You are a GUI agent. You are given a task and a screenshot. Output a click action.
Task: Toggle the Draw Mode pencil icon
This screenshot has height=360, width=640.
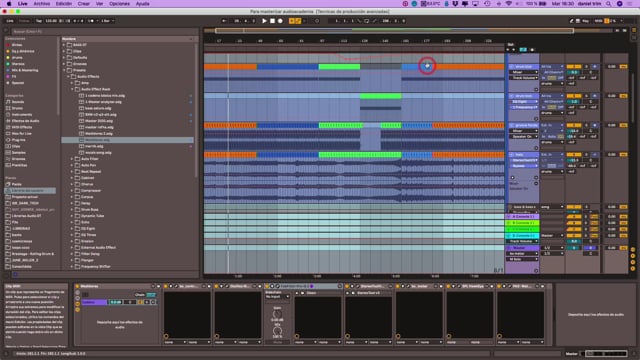[x=571, y=21]
